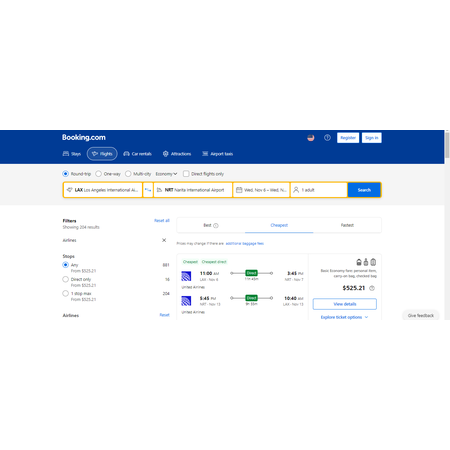
Task: Click the blue Search button
Action: [x=364, y=190]
